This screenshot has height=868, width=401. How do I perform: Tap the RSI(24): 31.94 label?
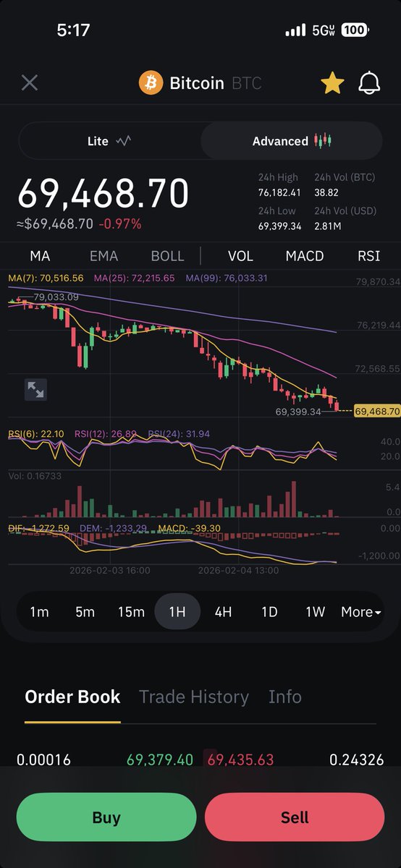[x=179, y=434]
